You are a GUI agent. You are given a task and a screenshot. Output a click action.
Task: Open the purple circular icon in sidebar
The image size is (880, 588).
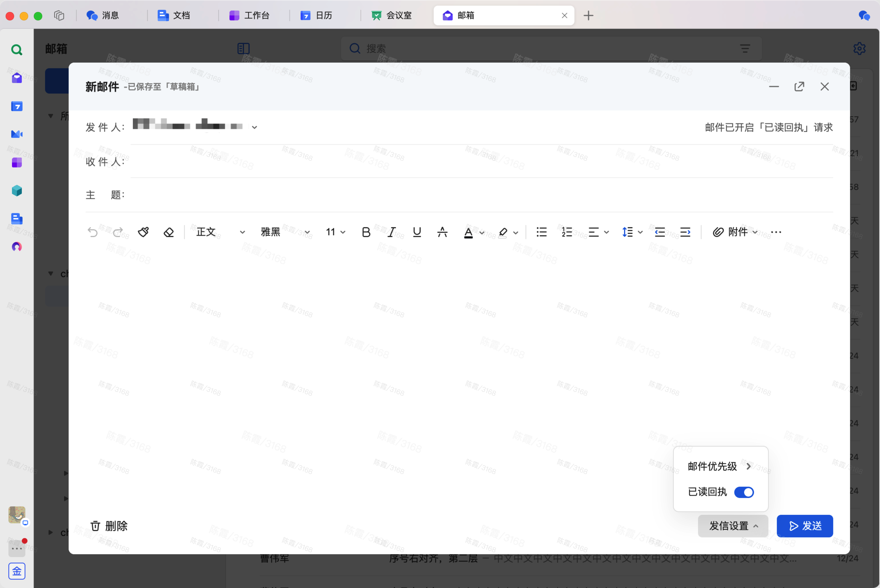click(x=17, y=247)
